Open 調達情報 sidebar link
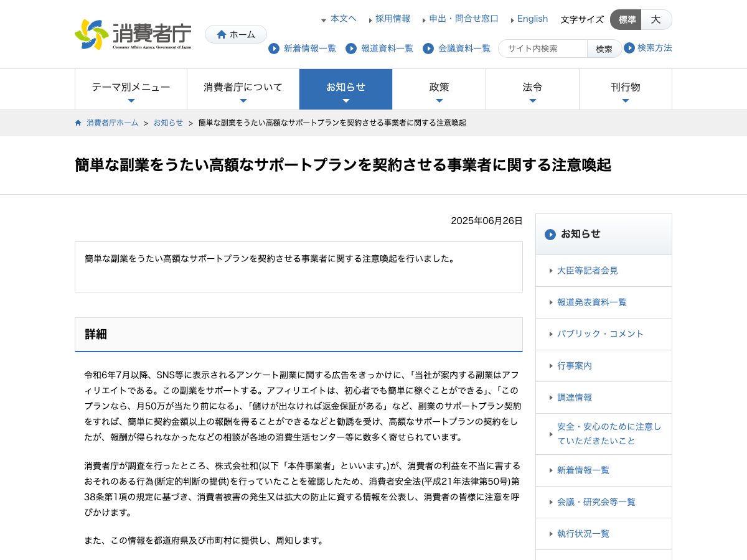The height and width of the screenshot is (560, 747). coord(575,398)
